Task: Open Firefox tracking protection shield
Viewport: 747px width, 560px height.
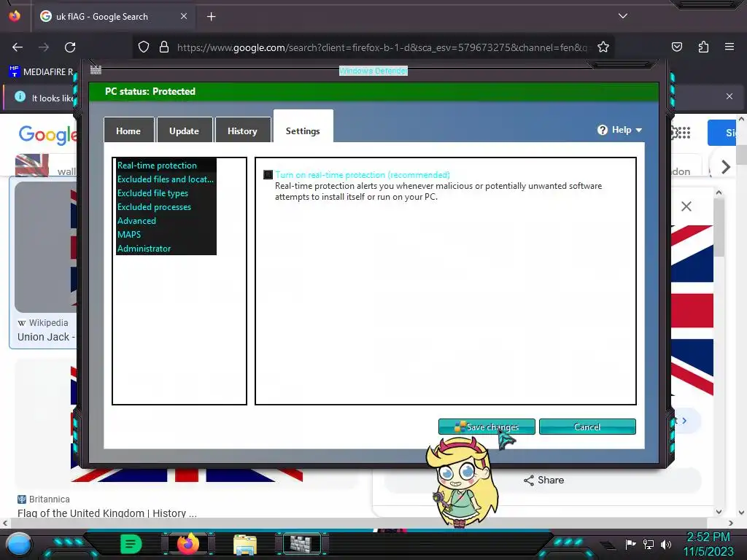Action: (144, 47)
